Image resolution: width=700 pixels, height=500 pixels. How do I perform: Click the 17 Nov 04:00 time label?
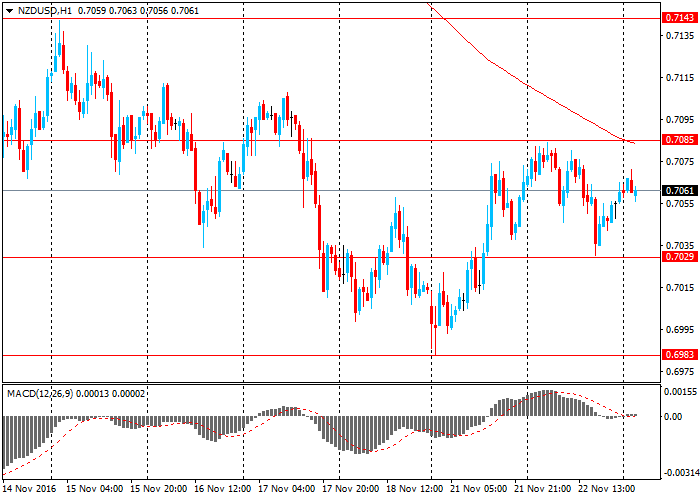(288, 490)
